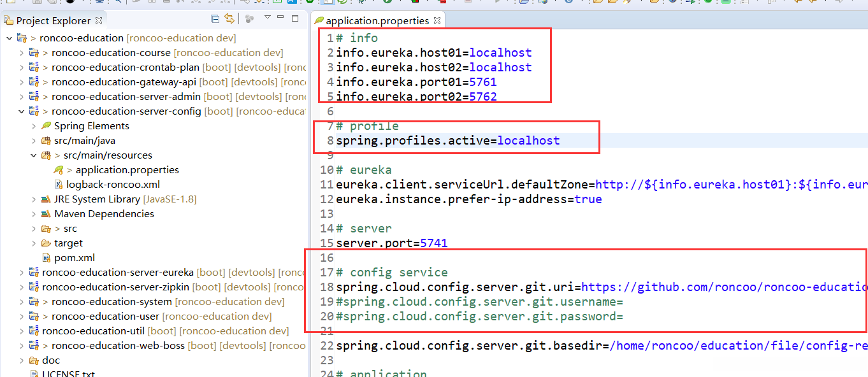
Task: Open the Project Explorer View Menu triangle
Action: tap(268, 18)
